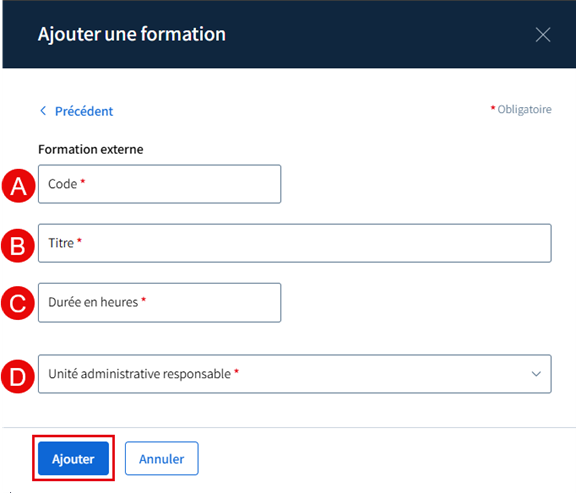Click the Ajouter une formation title
The image size is (576, 493).
[x=132, y=35]
